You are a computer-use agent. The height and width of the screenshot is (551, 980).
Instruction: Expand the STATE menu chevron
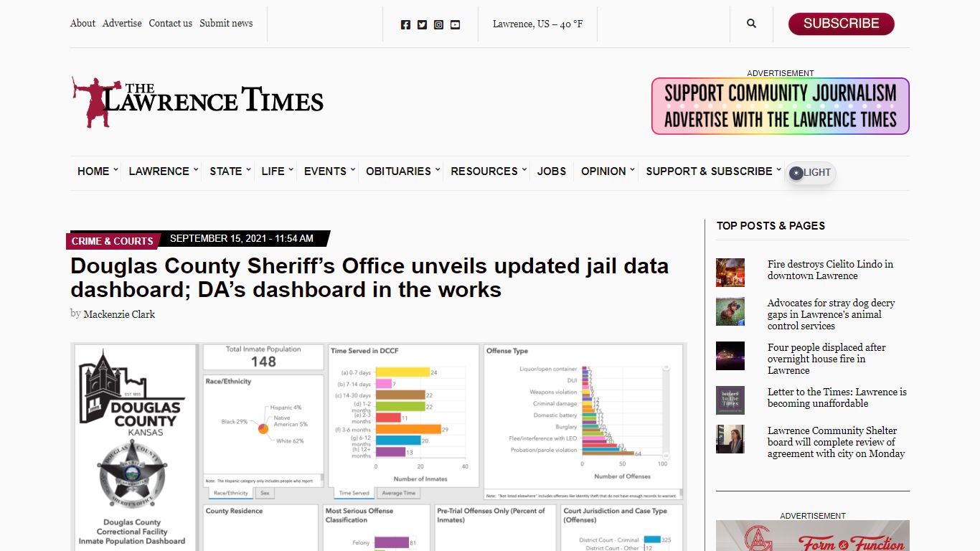248,169
